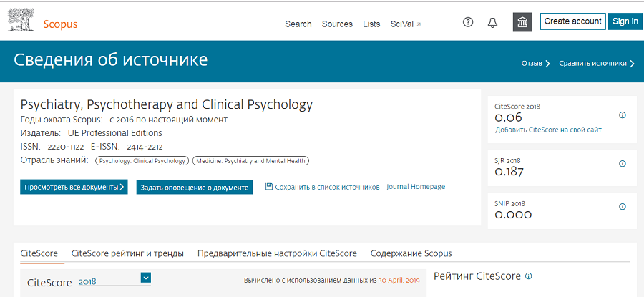The height and width of the screenshot is (297, 644).
Task: Click the institution building icon
Action: 522,22
